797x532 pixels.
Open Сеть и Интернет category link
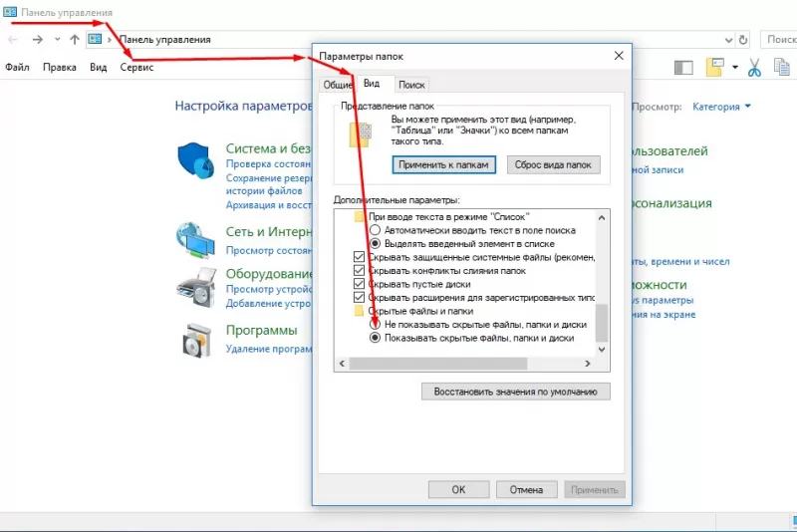(x=269, y=232)
